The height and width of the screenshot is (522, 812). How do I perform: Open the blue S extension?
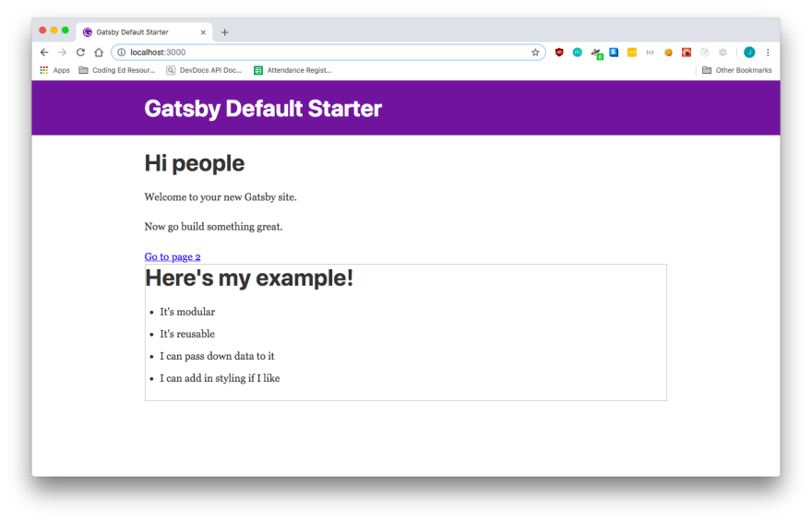[614, 53]
